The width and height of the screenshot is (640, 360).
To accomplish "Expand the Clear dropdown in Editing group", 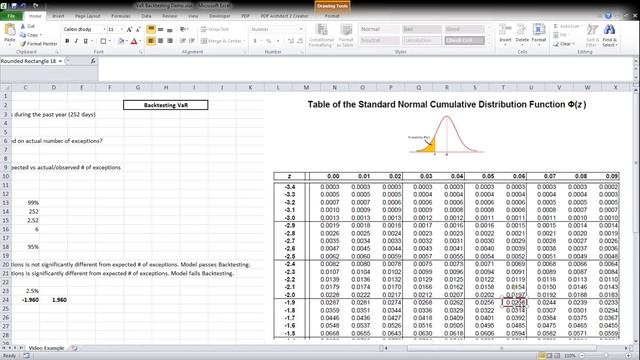I will pos(573,44).
